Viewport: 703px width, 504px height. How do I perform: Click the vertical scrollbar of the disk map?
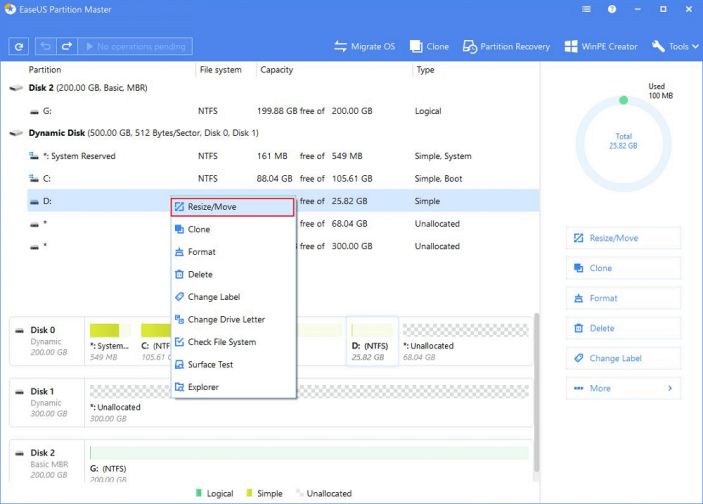click(x=535, y=400)
